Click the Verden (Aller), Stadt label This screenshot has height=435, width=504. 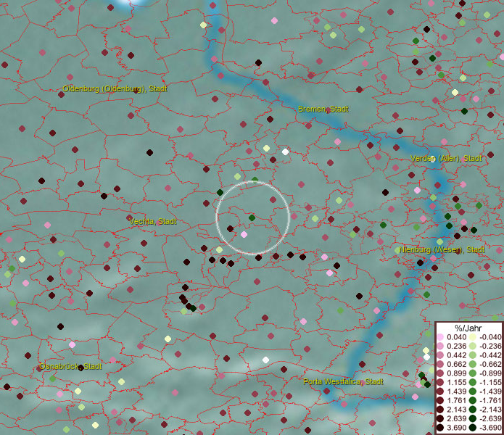[x=446, y=158]
